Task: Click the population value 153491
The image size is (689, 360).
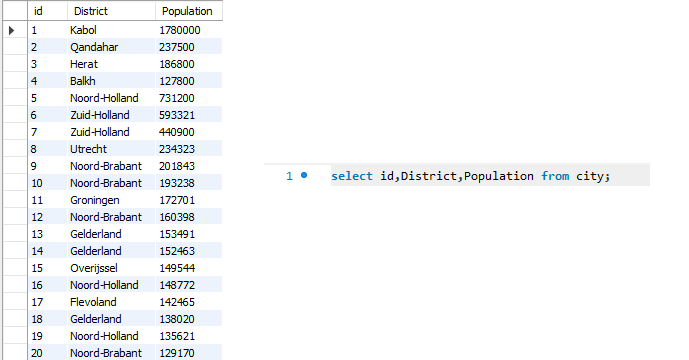Action: click(x=177, y=234)
